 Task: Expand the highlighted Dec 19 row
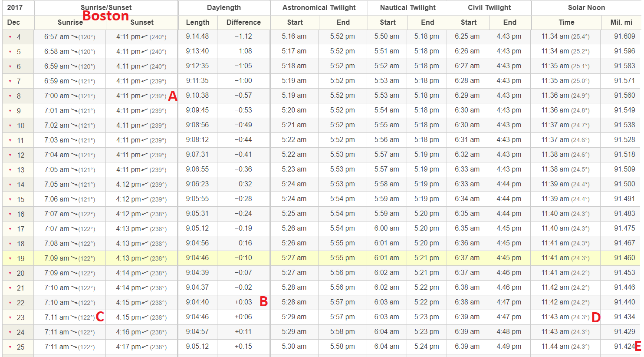10,259
